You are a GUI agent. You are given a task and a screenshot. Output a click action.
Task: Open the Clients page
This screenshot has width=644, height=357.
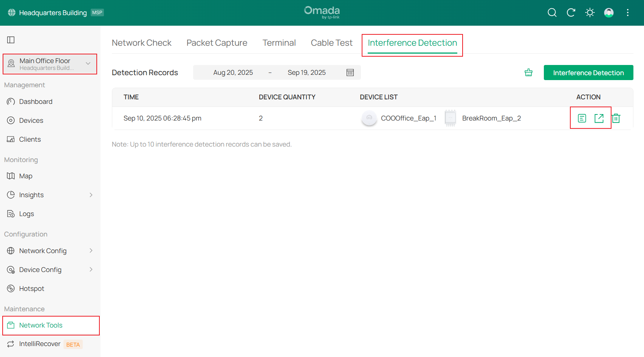click(x=29, y=139)
